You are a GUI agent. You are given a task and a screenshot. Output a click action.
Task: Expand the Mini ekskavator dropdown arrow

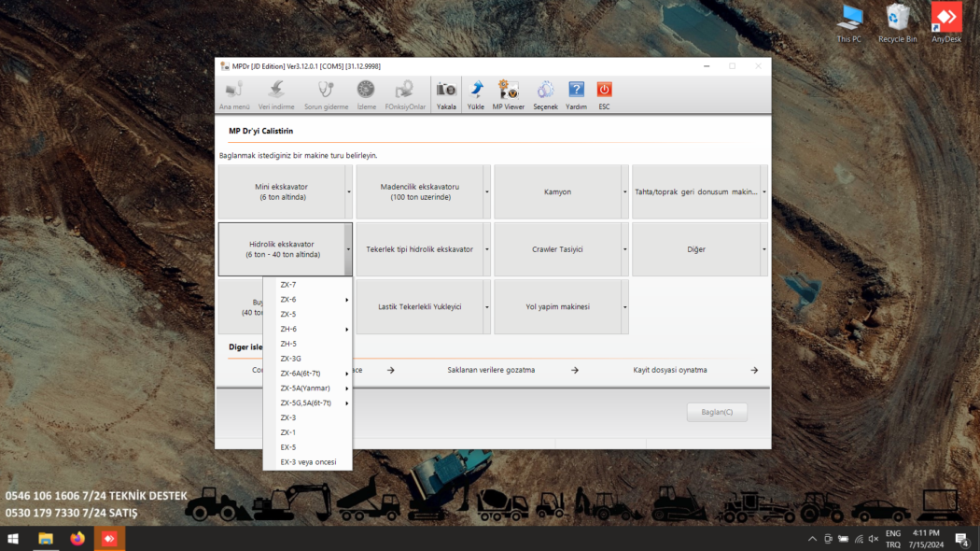pyautogui.click(x=349, y=191)
